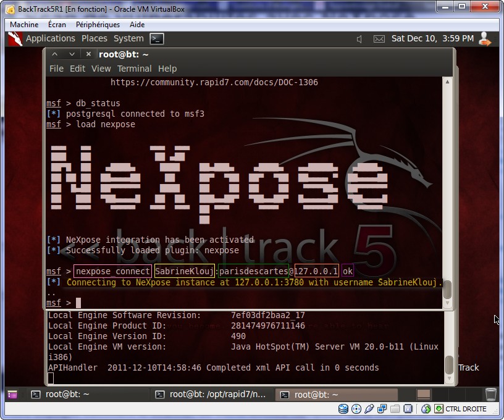Screen dimensions: 504x420
Task: Click the 'db_status' command text
Action: pyautogui.click(x=98, y=104)
